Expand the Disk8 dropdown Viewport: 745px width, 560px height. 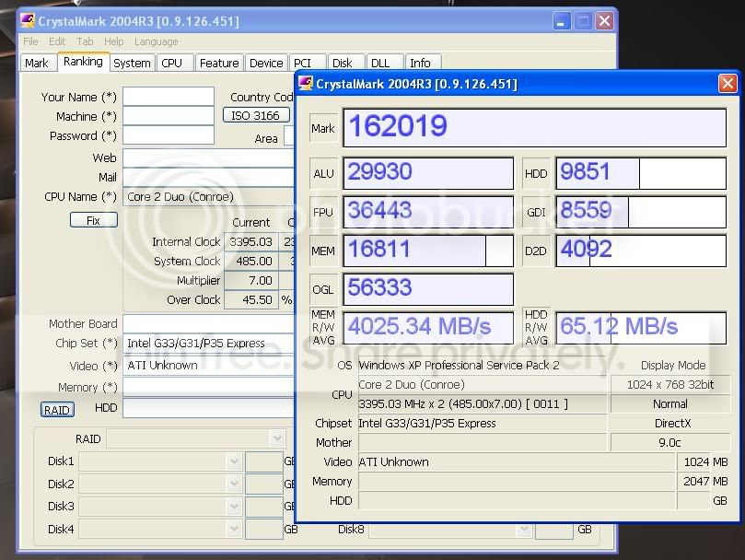click(524, 529)
